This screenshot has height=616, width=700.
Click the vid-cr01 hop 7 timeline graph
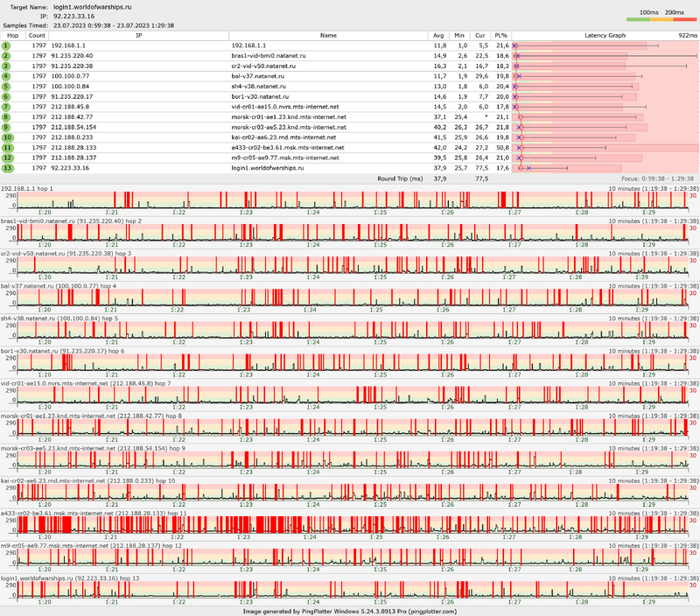point(353,395)
